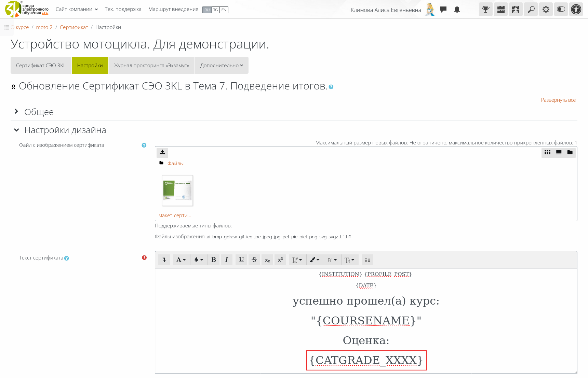Expand the Общее section
The height and width of the screenshot is (378, 588).
[x=39, y=112]
